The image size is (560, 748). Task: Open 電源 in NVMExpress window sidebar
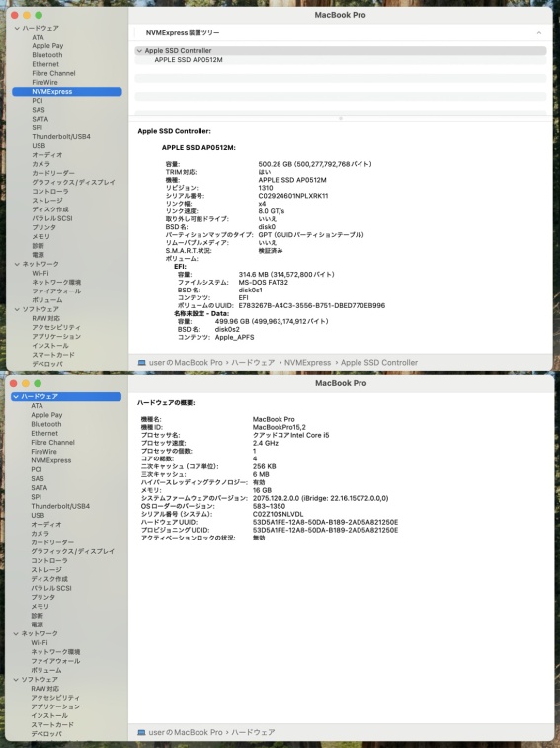38,255
